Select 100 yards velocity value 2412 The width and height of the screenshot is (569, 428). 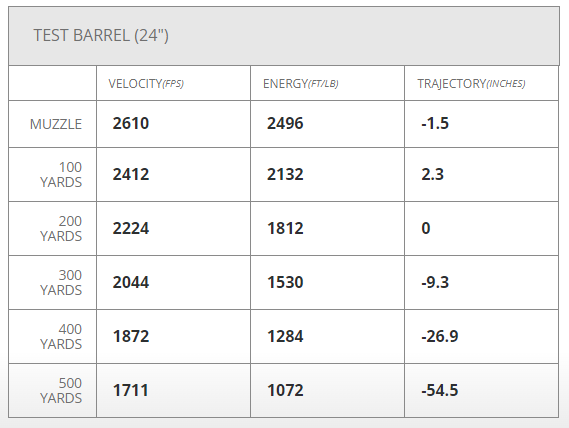tap(131, 174)
